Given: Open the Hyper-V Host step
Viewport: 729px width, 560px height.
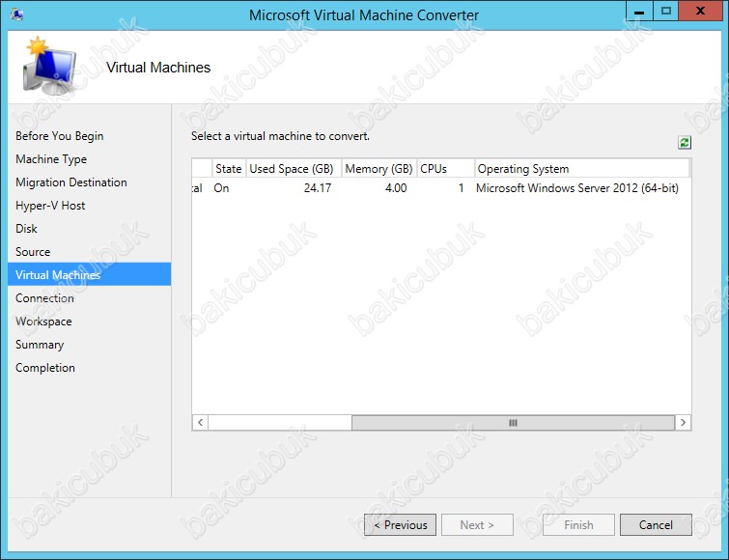Looking at the screenshot, I should point(50,206).
